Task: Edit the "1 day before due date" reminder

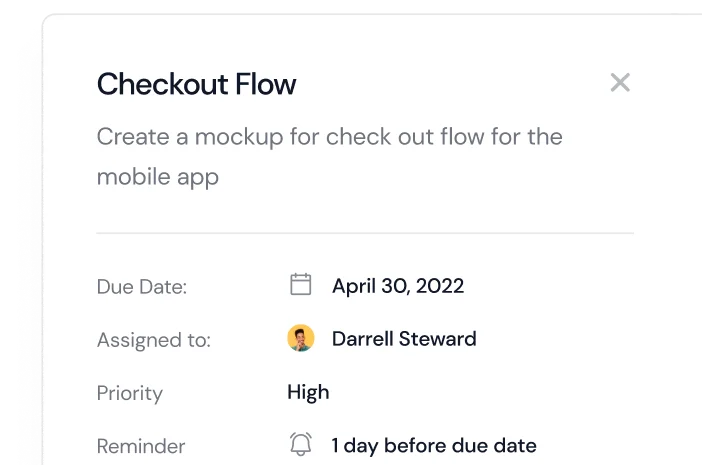Action: click(433, 445)
